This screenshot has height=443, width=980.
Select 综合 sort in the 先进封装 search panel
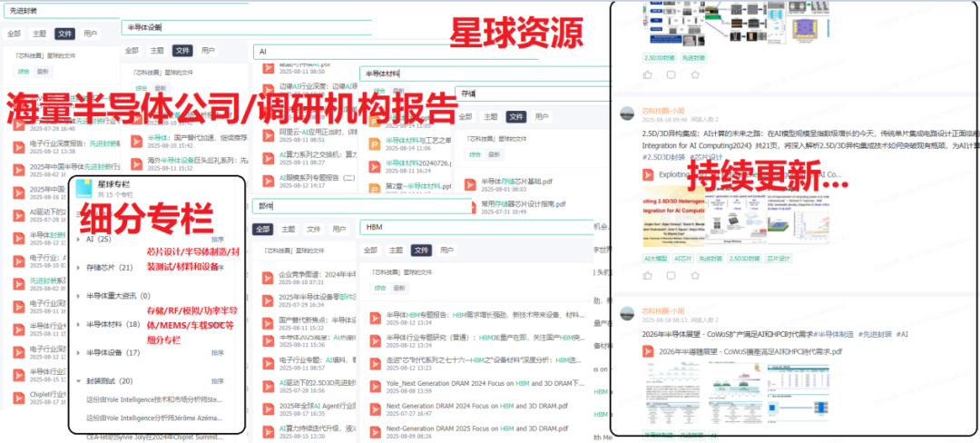point(23,71)
